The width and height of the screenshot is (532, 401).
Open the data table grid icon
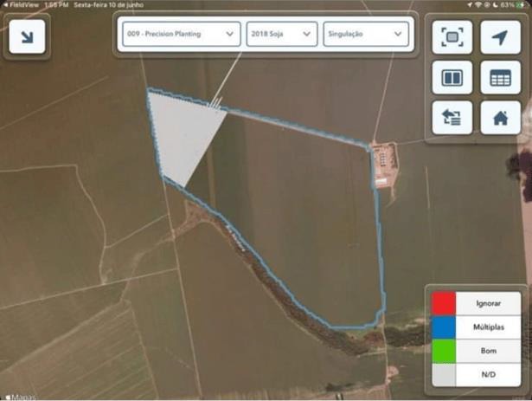tap(500, 78)
